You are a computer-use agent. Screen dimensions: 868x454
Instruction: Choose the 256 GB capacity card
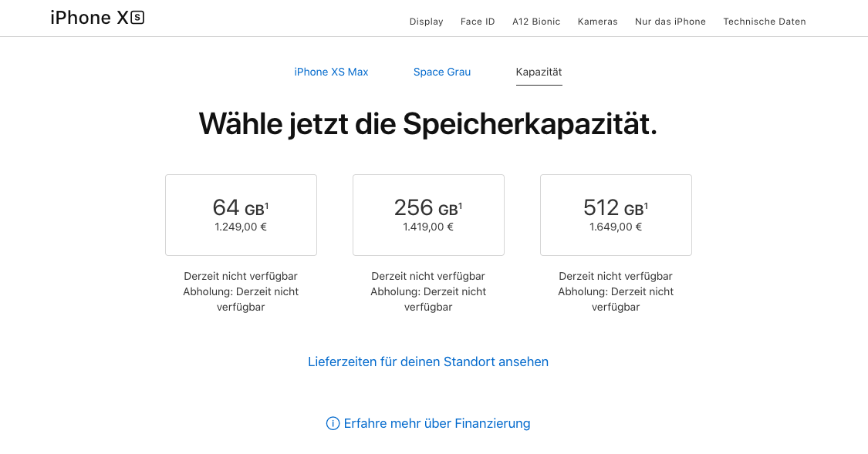(x=428, y=215)
